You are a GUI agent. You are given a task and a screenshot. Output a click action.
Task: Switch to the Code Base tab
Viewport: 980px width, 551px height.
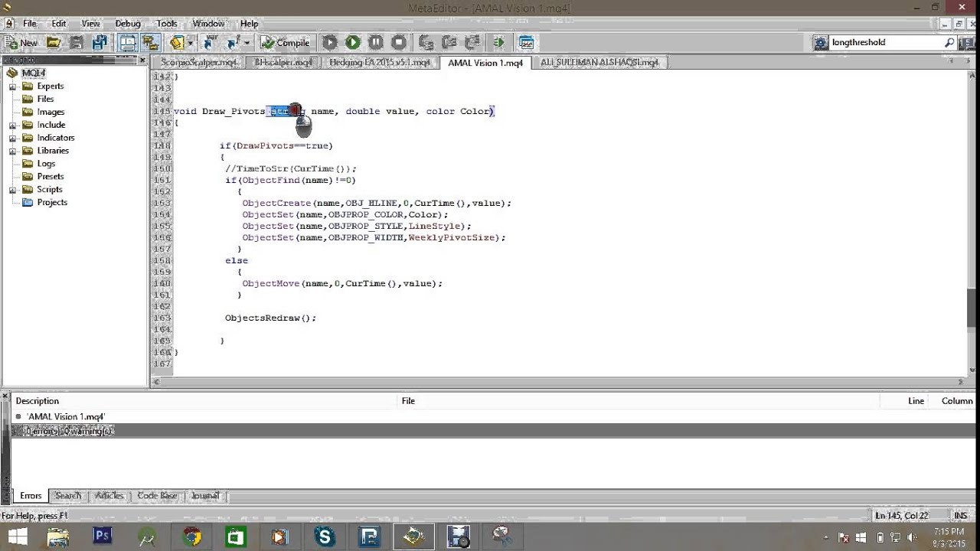[x=157, y=496]
